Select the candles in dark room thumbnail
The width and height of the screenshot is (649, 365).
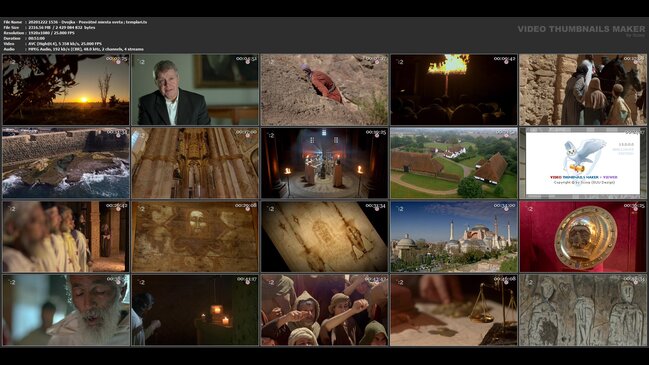[x=195, y=310]
